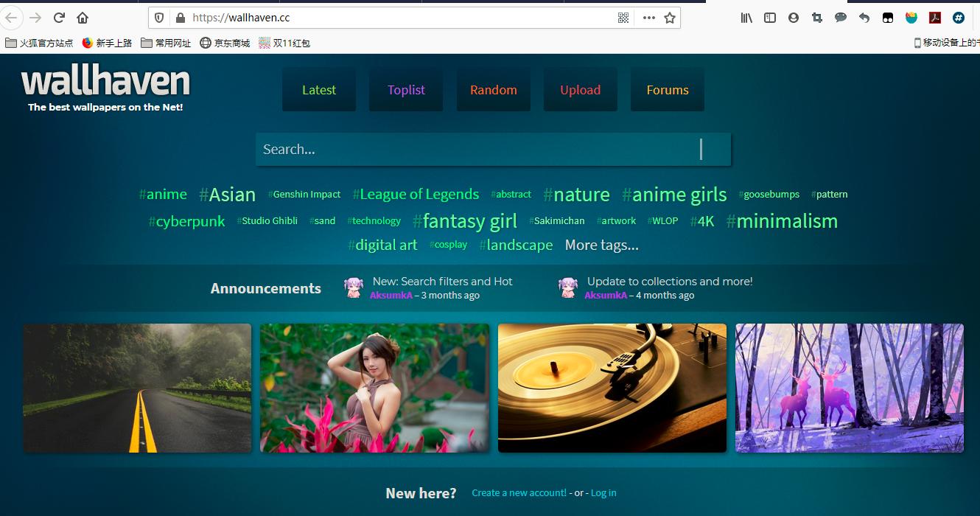Open the browser home page
The width and height of the screenshot is (980, 516).
coord(83,18)
